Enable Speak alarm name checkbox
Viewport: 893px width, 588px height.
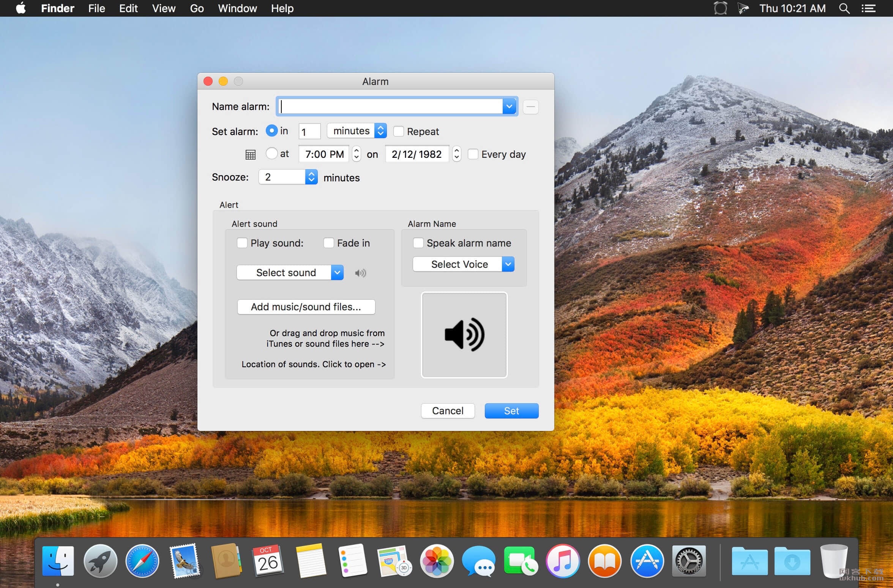pos(418,243)
